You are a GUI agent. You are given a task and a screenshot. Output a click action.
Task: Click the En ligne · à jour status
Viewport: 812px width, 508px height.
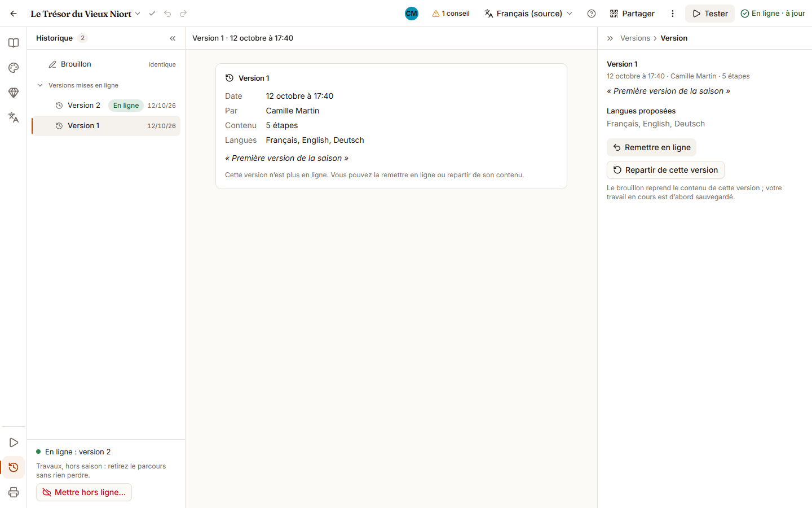tap(773, 14)
